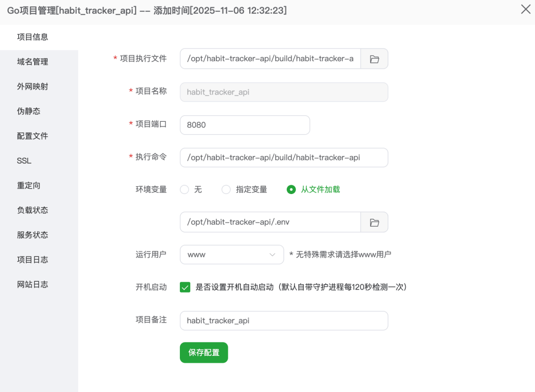Go to the 伪静态 tab
535x392 pixels.
pos(29,111)
